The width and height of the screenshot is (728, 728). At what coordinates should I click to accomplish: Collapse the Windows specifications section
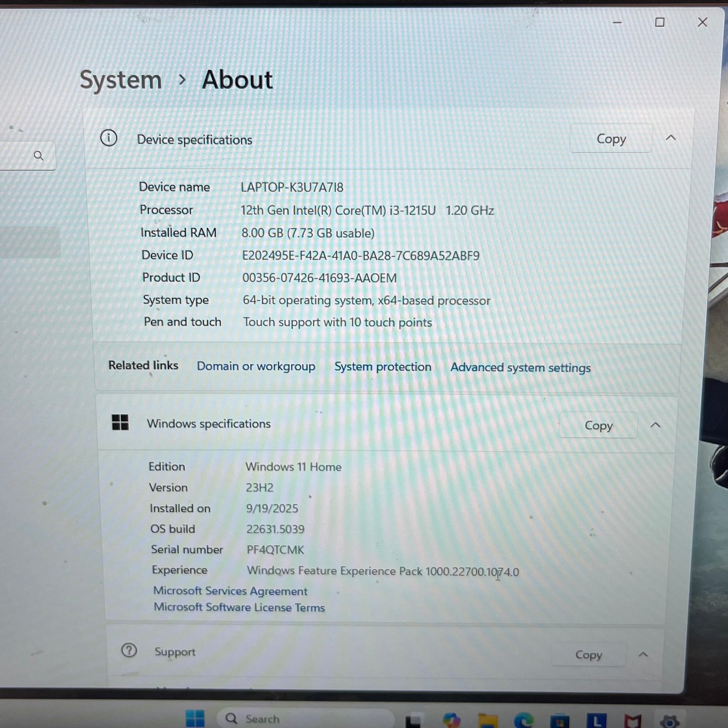tap(655, 425)
